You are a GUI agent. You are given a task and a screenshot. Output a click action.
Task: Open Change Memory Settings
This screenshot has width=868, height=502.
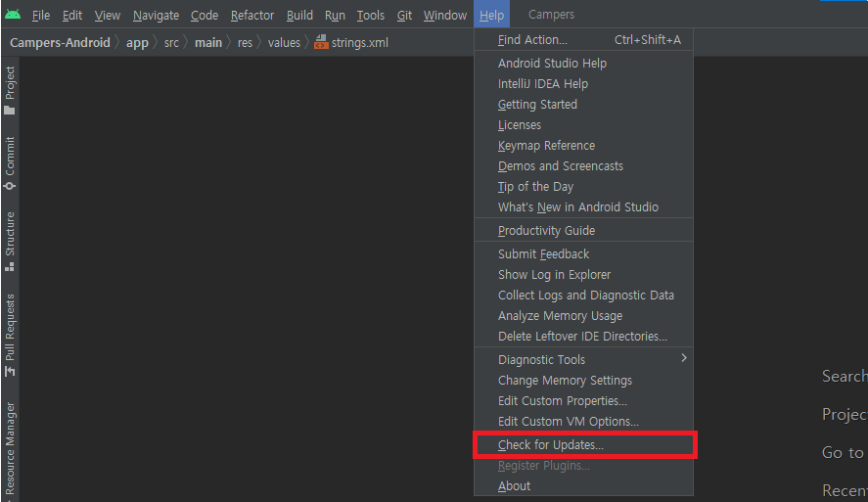tap(583, 381)
